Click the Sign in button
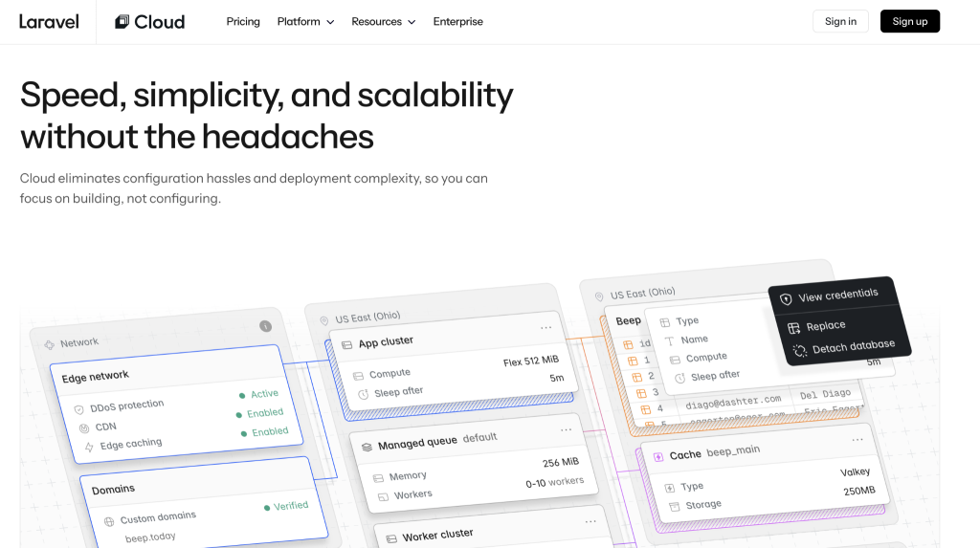 coord(840,21)
